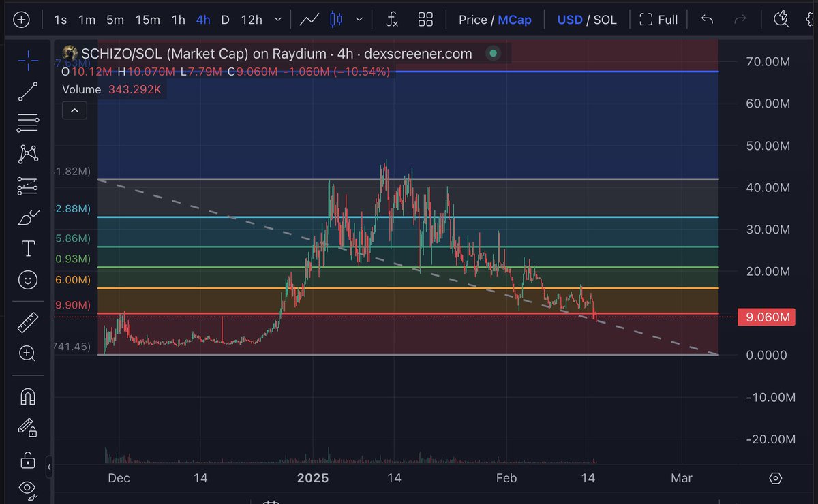Open the layout grid selector
The width and height of the screenshot is (818, 504).
(426, 20)
